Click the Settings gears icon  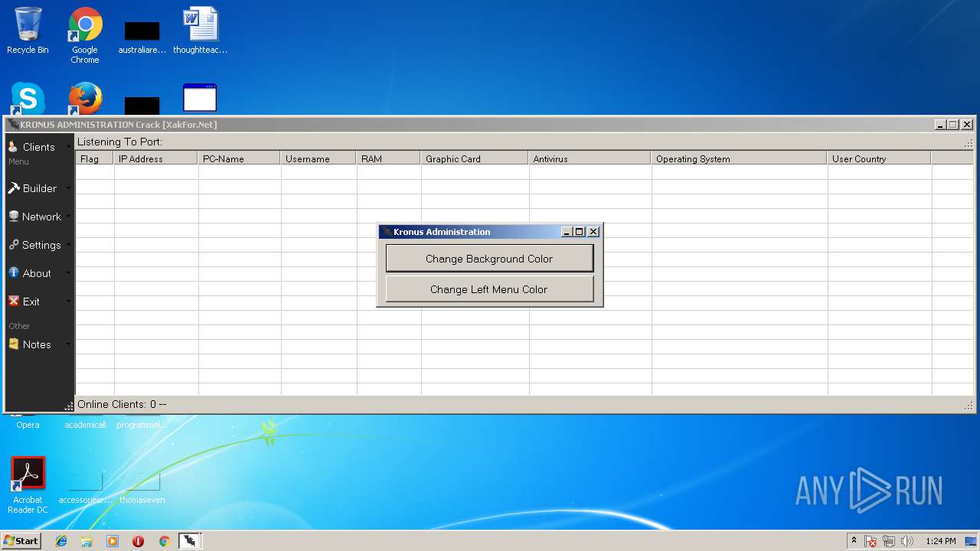coord(13,244)
